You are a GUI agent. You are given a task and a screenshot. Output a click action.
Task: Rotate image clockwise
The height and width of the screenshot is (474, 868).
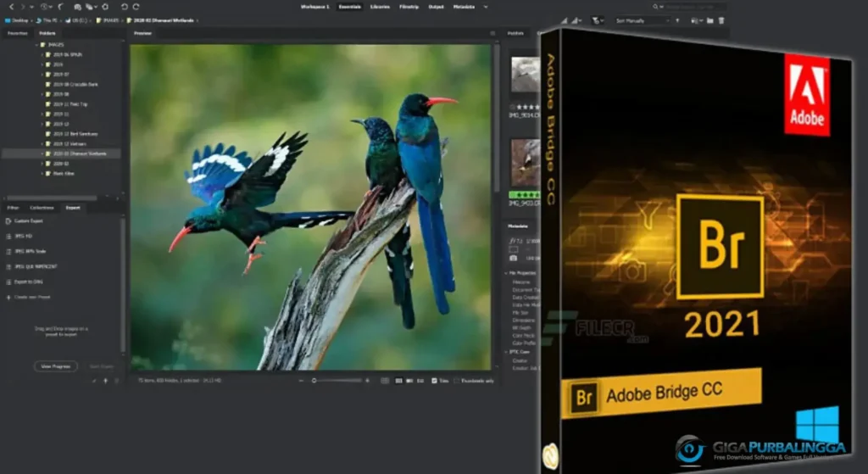click(136, 7)
